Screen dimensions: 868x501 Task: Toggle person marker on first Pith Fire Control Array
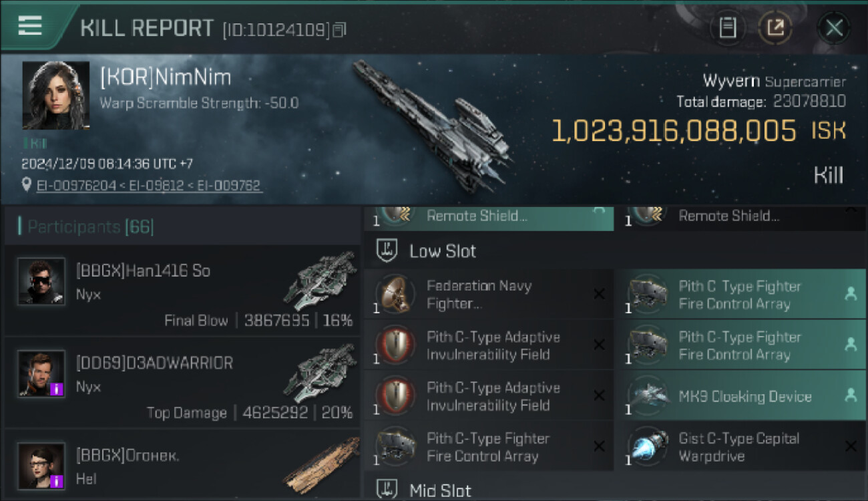click(851, 294)
